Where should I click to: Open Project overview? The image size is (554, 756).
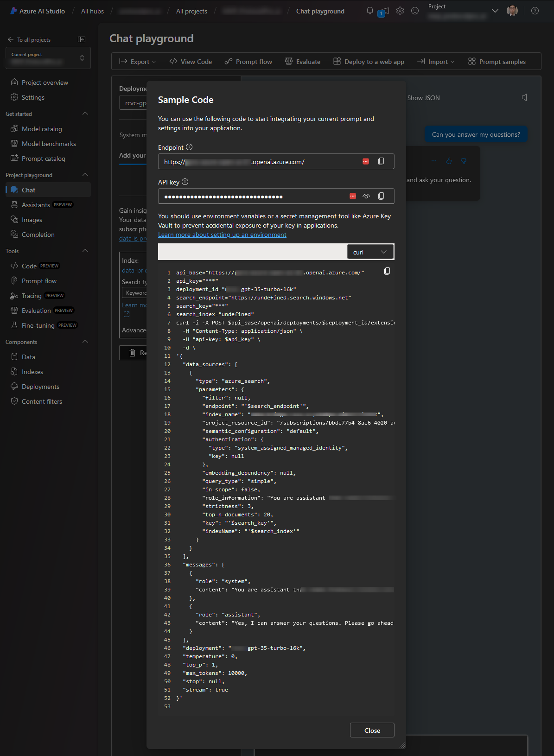pos(45,83)
